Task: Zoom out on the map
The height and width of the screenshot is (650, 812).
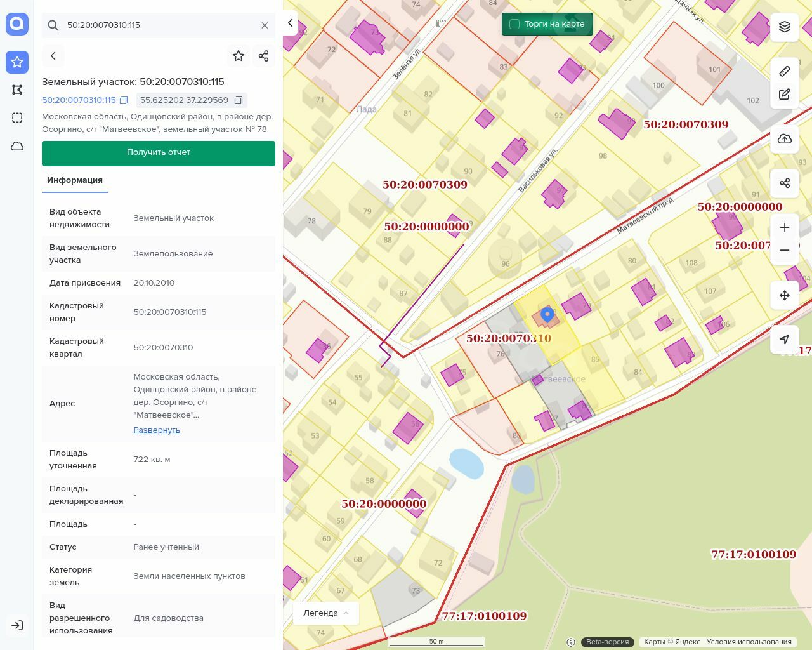Action: pyautogui.click(x=785, y=250)
